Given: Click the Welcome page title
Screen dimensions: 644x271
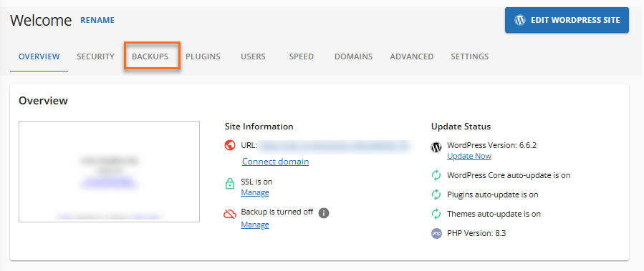Looking at the screenshot, I should 41,20.
